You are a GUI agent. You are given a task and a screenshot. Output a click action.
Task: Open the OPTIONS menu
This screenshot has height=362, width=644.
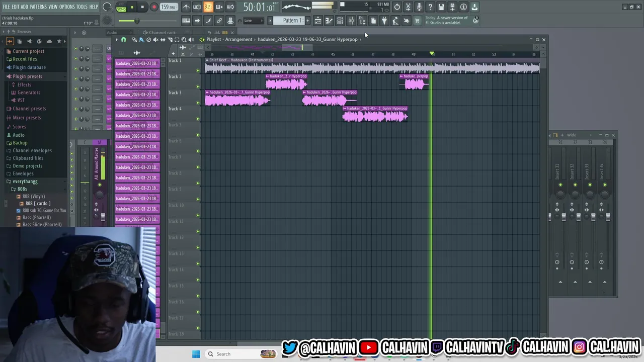[x=67, y=7]
